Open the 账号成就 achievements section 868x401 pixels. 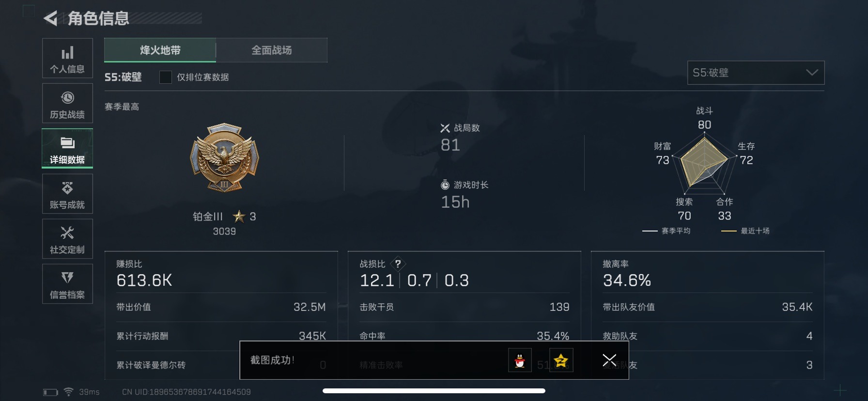(67, 194)
